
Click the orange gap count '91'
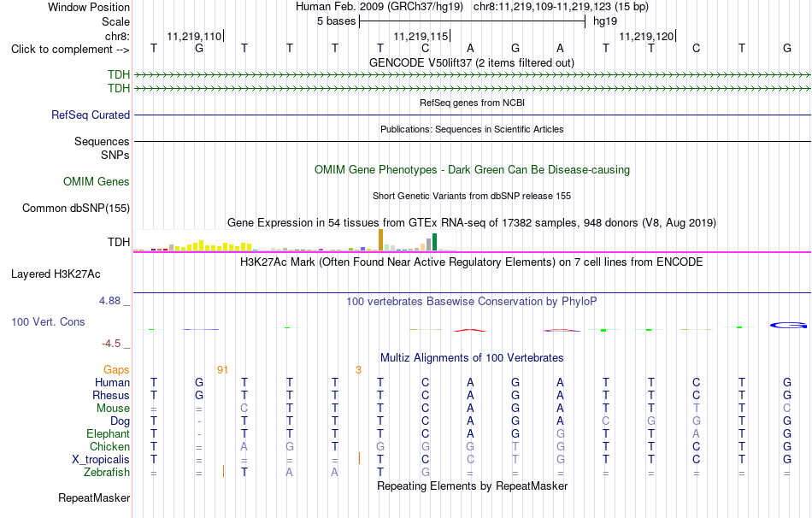pyautogui.click(x=223, y=370)
